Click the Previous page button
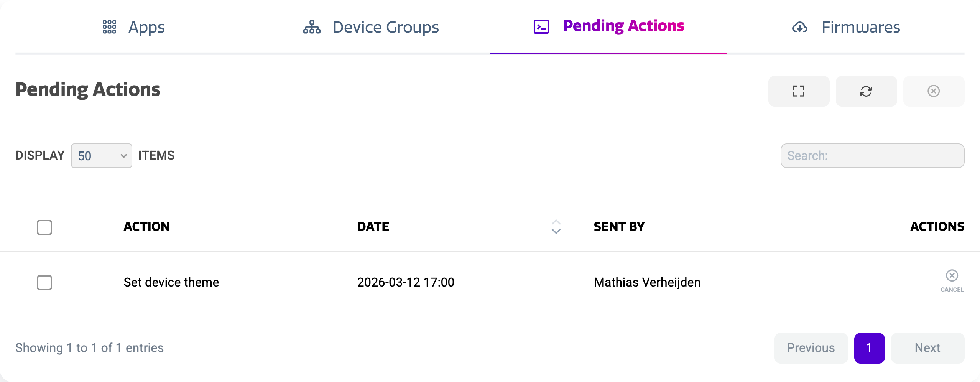This screenshot has height=382, width=980. [811, 348]
